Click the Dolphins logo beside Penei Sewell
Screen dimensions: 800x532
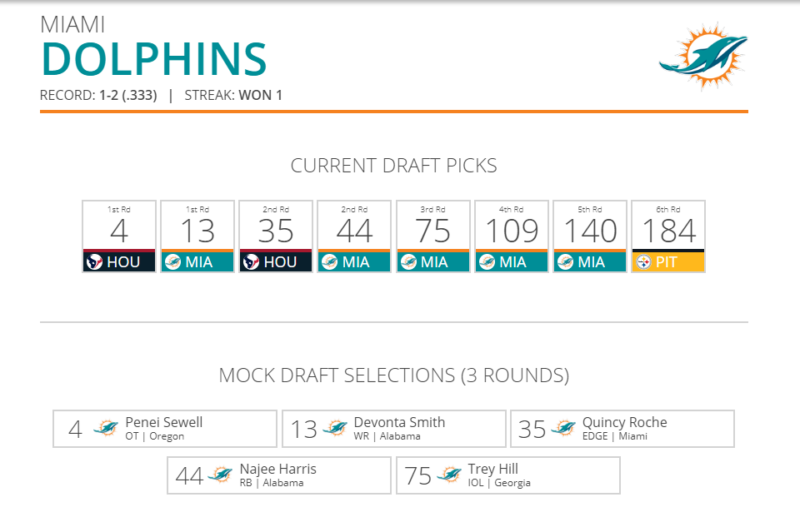[x=106, y=428]
